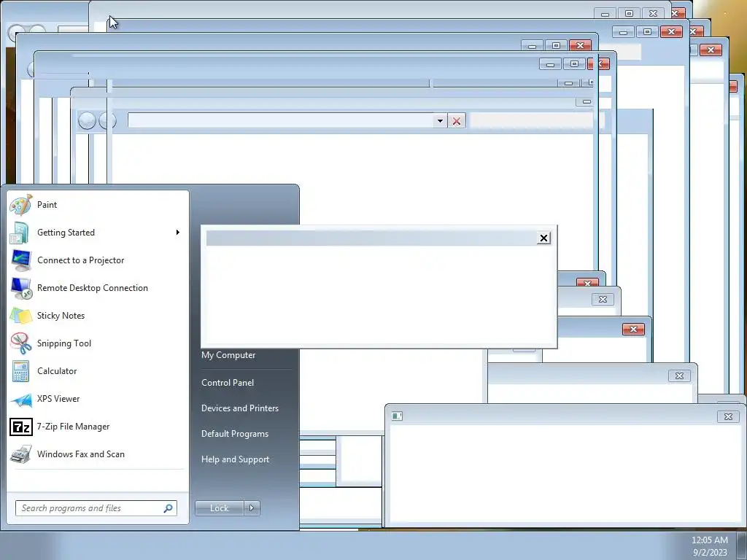This screenshot has width=747, height=560.
Task: Open Default Programs
Action: pos(235,435)
